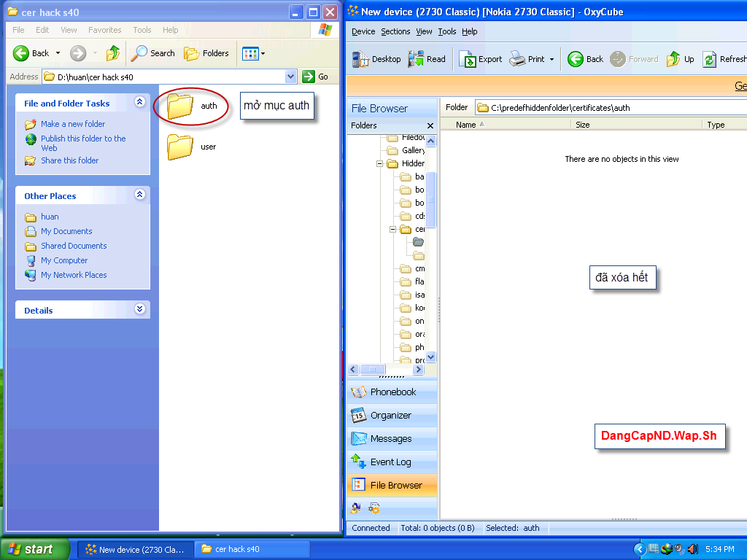This screenshot has width=747, height=560.
Task: Open the Messages section
Action: 392,438
